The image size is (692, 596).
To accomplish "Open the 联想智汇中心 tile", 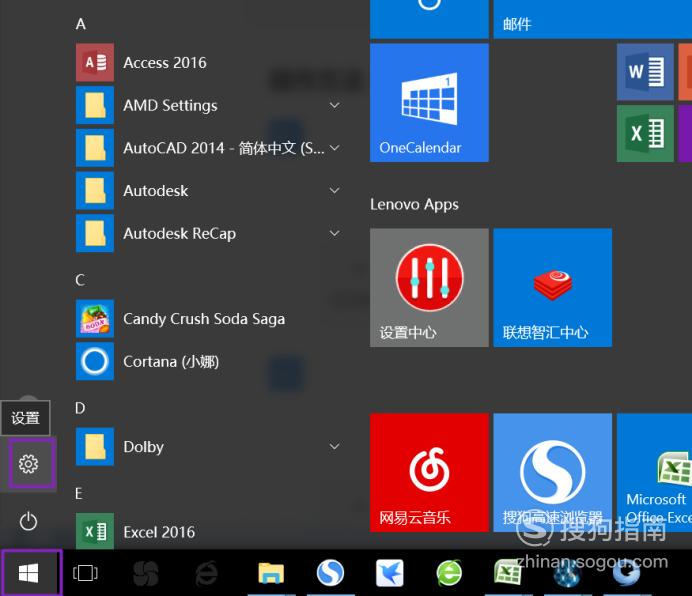I will pos(553,287).
